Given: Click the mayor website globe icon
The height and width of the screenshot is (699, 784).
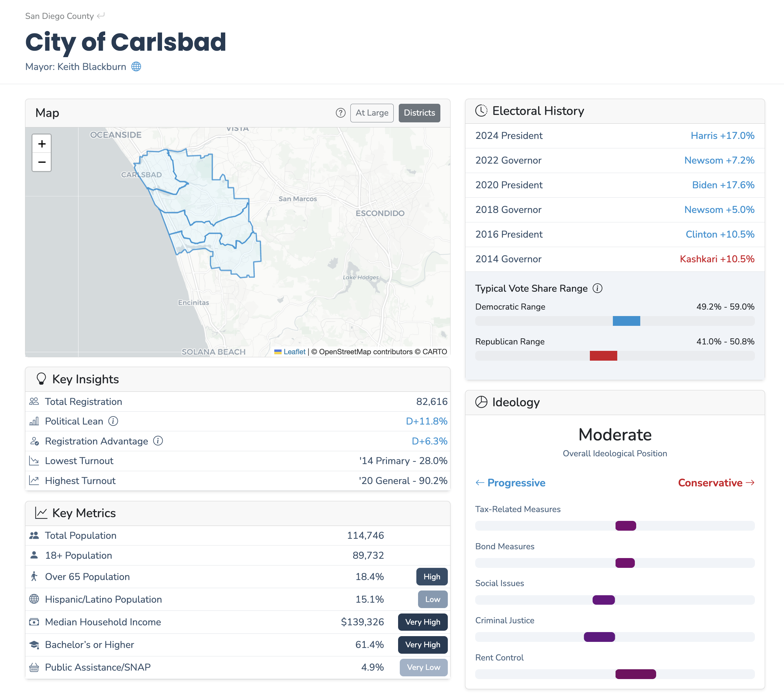Looking at the screenshot, I should tap(136, 67).
